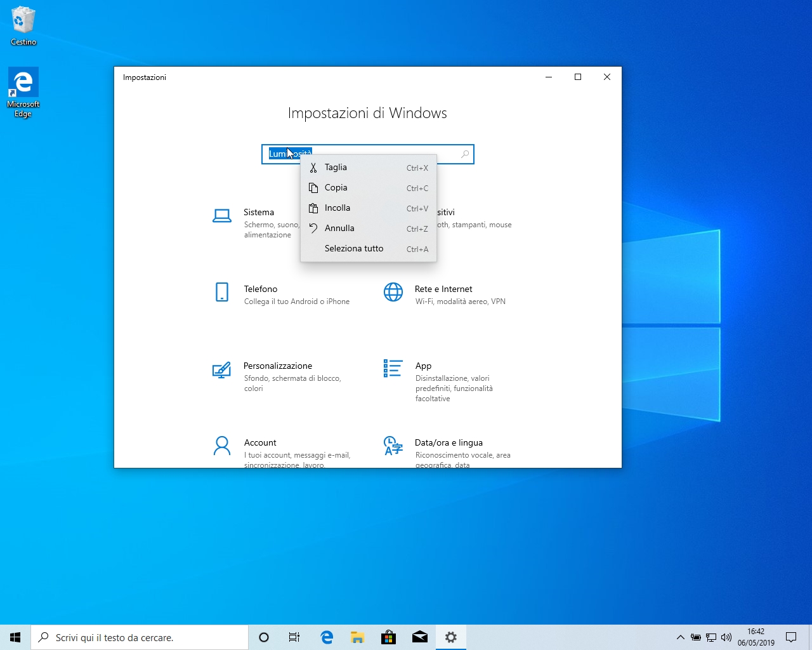
Task: Launch Edge from the taskbar
Action: point(327,637)
